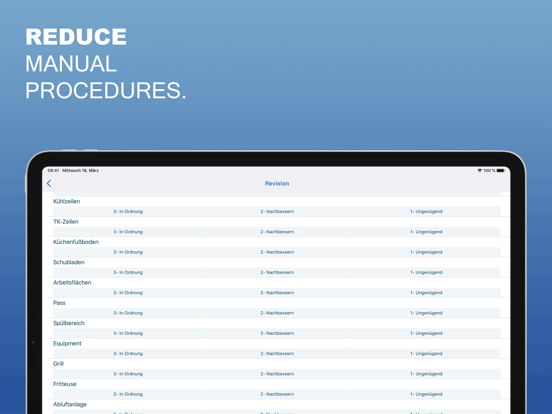The height and width of the screenshot is (414, 552).
Task: Rate Pass as '1- Ungenügend'
Action: click(426, 313)
